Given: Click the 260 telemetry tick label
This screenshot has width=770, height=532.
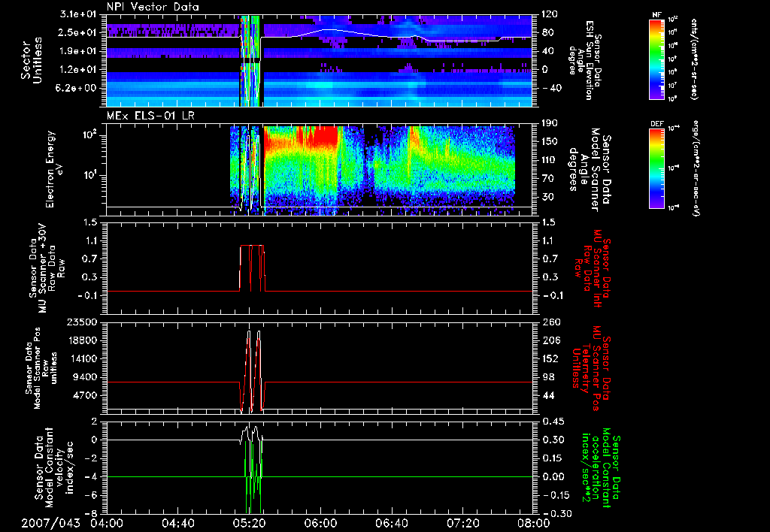Looking at the screenshot, I should 550,322.
